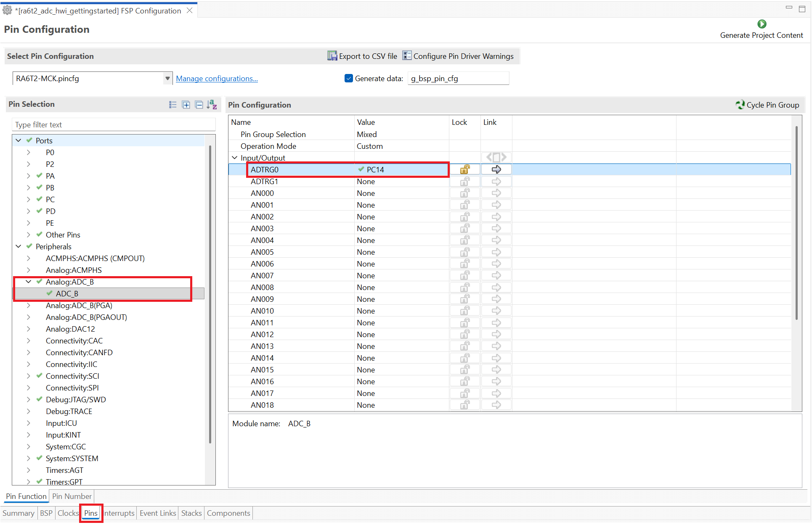812x525 pixels.
Task: Collapse the Analog:ADC_B tree node
Action: (x=29, y=282)
